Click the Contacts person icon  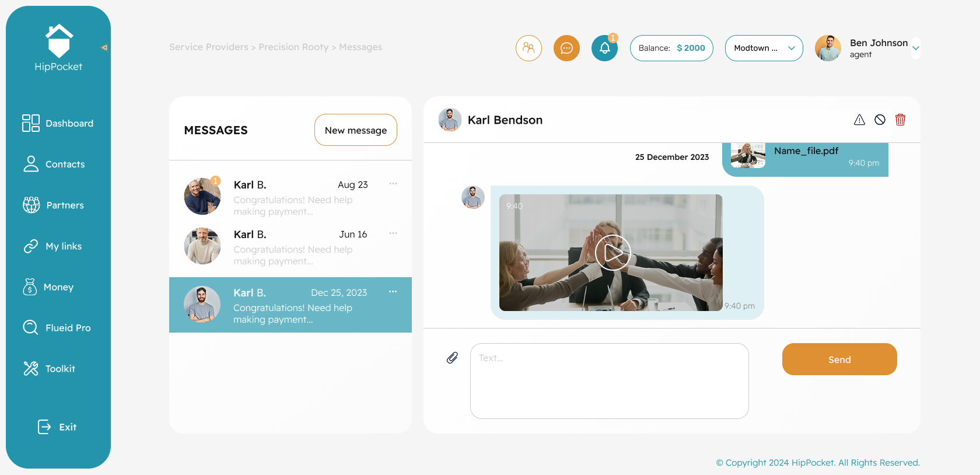pyautogui.click(x=31, y=164)
